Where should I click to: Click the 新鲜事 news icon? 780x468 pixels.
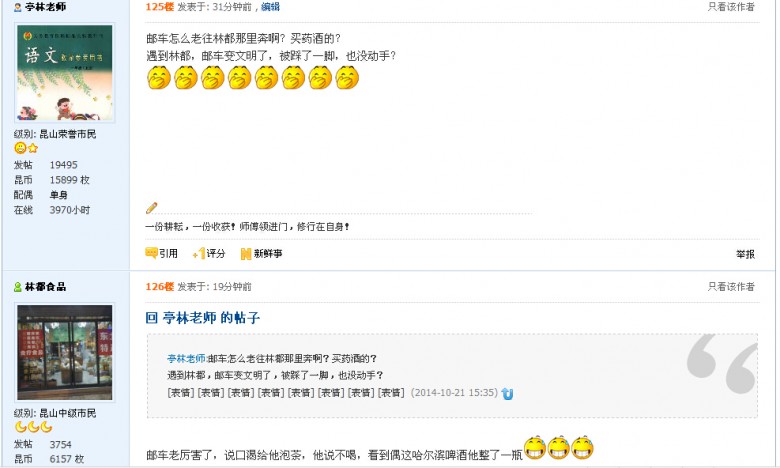pos(245,254)
